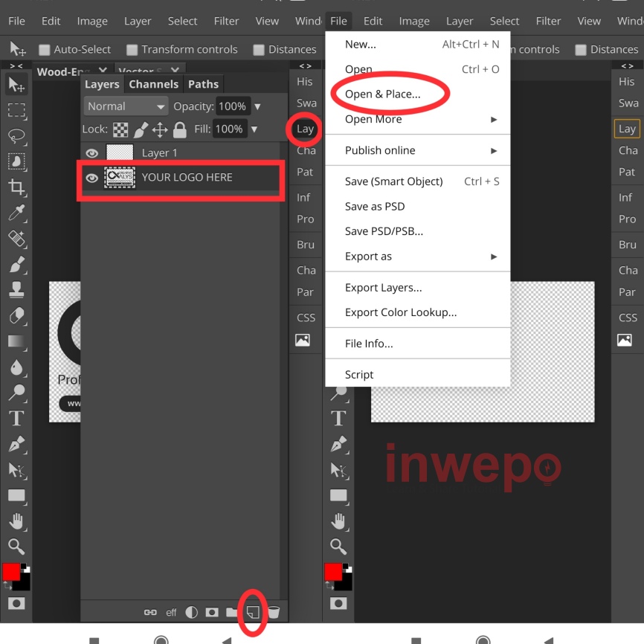Select the Dodge tool in left window
This screenshot has height=644, width=644.
pos(16,393)
